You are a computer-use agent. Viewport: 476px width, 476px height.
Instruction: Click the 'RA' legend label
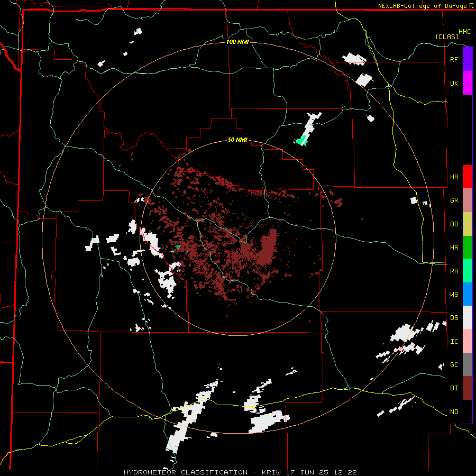click(454, 271)
